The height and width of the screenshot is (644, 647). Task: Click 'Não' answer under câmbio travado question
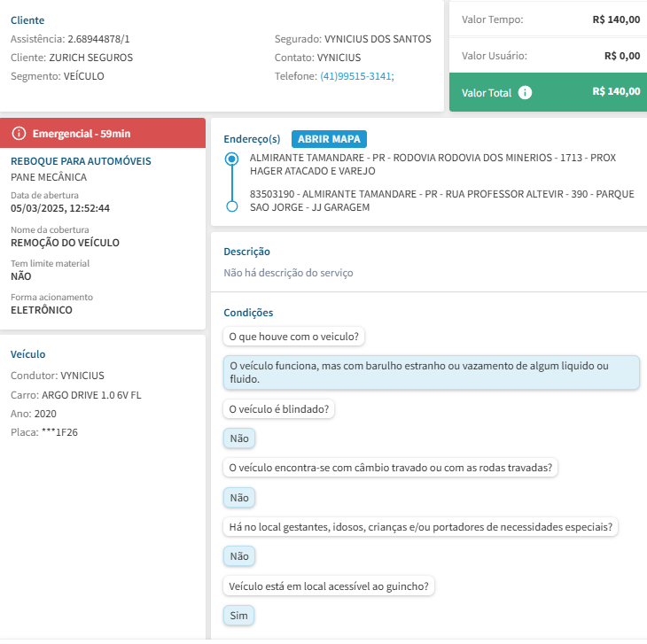(239, 498)
